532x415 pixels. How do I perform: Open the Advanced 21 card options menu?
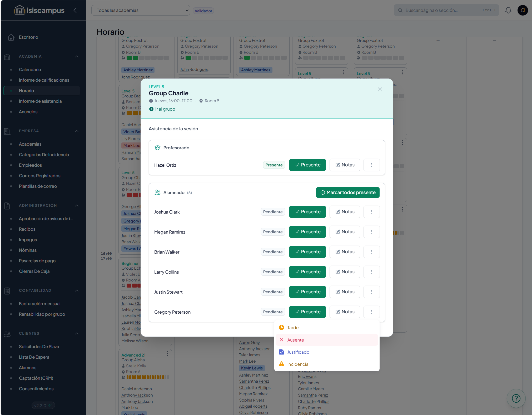(167, 354)
